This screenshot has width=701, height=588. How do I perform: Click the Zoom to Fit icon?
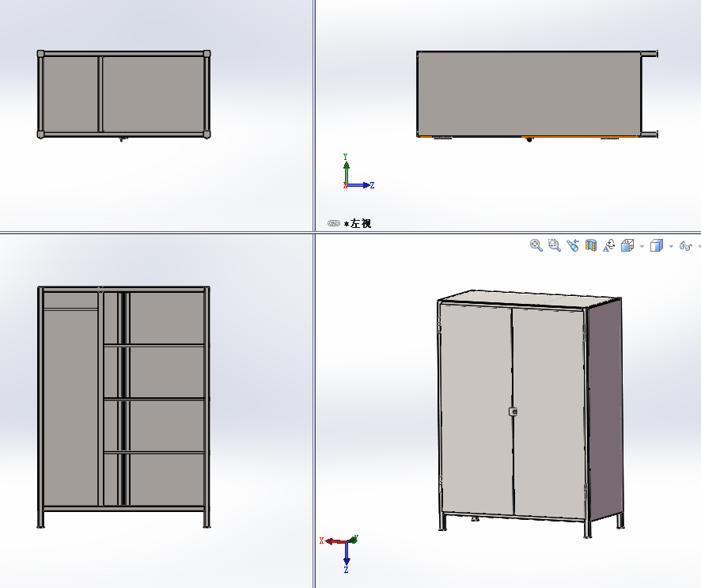coord(536,245)
